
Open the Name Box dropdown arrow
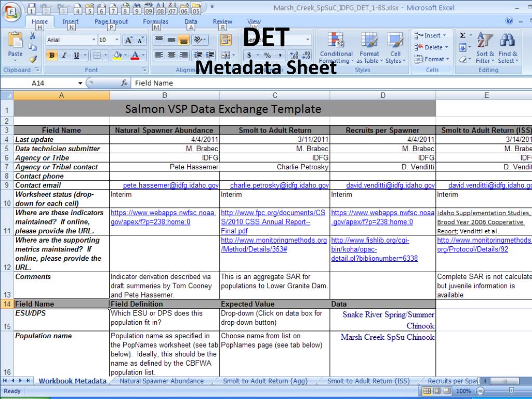tap(80, 83)
